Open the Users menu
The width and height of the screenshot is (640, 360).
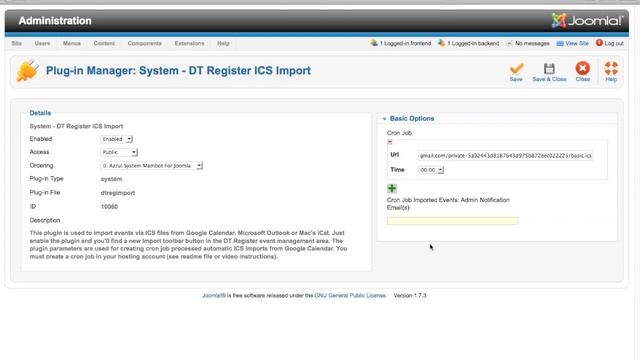point(42,43)
